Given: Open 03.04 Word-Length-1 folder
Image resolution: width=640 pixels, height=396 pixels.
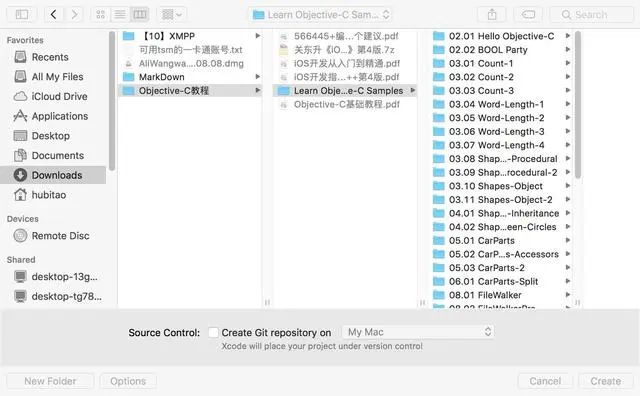Looking at the screenshot, I should point(501,104).
